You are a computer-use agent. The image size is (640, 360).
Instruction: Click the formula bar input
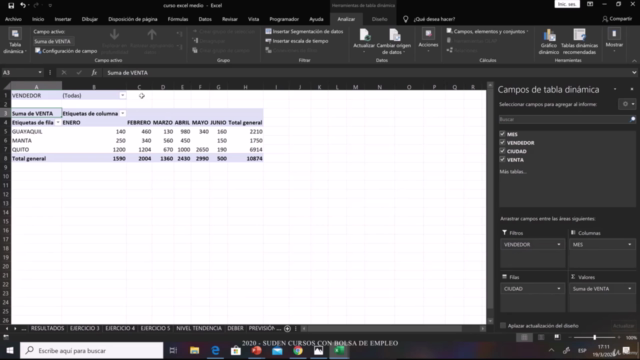[x=367, y=73]
